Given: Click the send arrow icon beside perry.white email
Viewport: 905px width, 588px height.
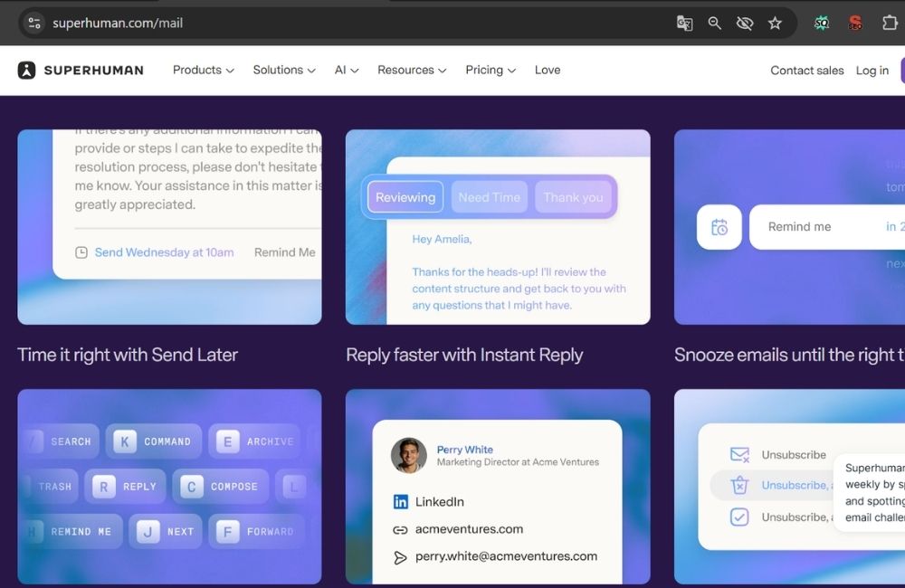Looking at the screenshot, I should click(400, 557).
